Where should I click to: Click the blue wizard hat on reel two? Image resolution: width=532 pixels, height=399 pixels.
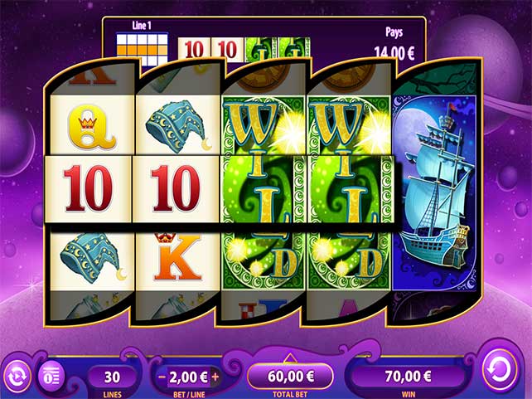(178, 125)
